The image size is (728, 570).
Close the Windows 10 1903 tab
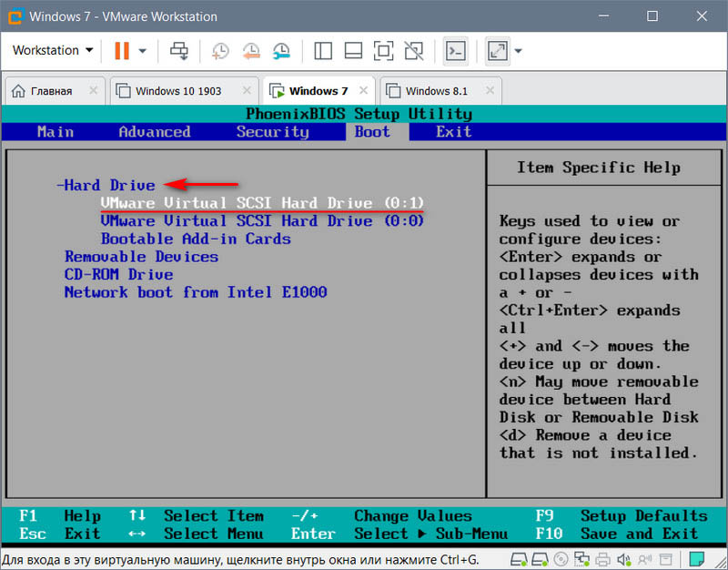247,90
